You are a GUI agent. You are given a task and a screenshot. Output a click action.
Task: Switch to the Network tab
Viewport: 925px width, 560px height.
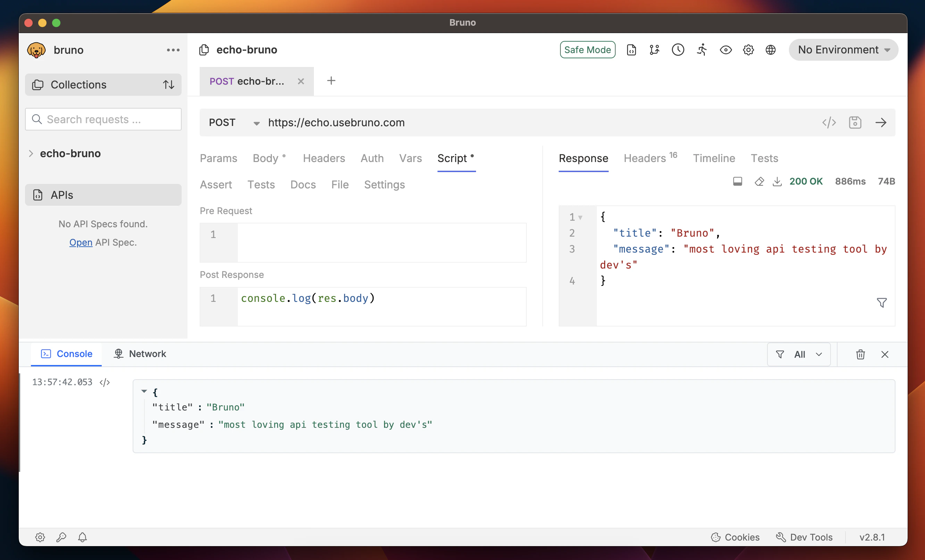coord(140,354)
